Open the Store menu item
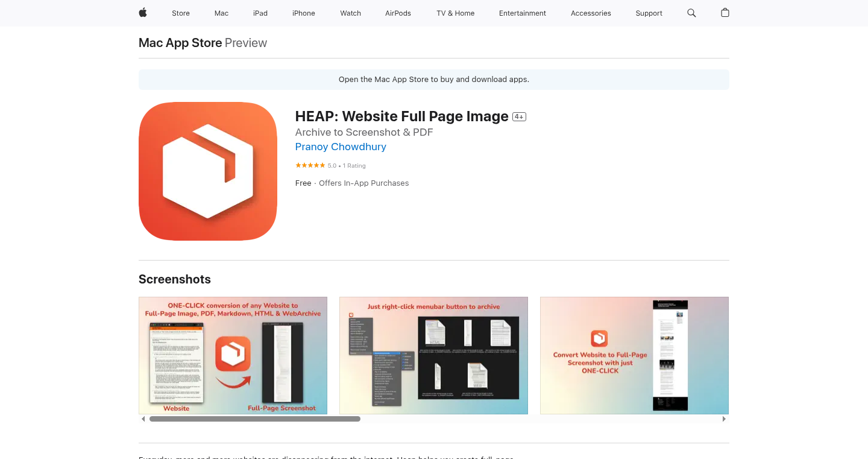Screen dimensions: 868x459 181,13
